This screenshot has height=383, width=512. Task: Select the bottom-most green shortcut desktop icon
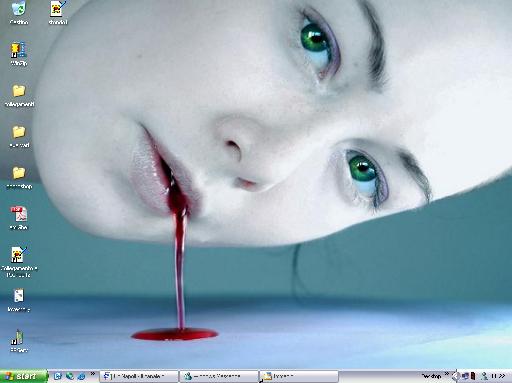[x=19, y=341]
